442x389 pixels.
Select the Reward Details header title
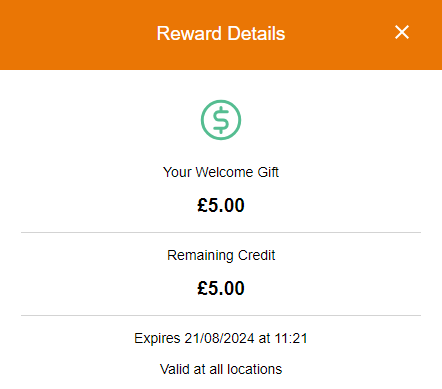coord(221,34)
